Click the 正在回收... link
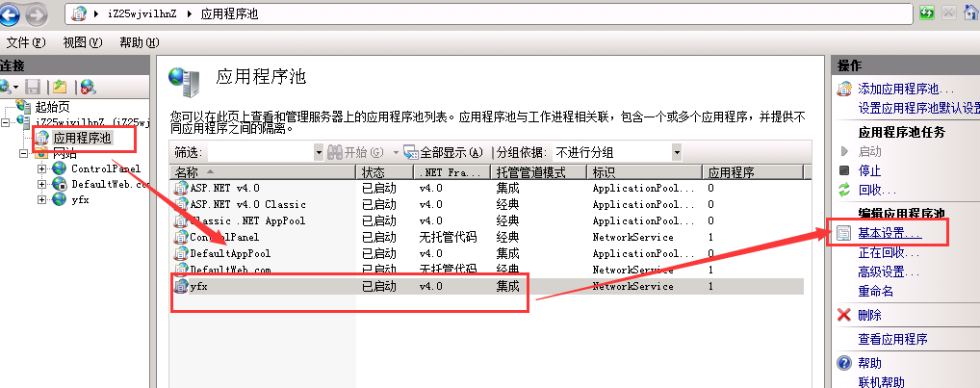980x388 pixels. click(889, 253)
